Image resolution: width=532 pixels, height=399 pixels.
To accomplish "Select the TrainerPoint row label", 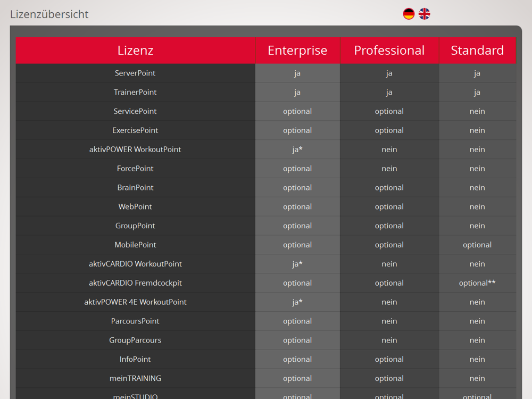I will coord(135,92).
